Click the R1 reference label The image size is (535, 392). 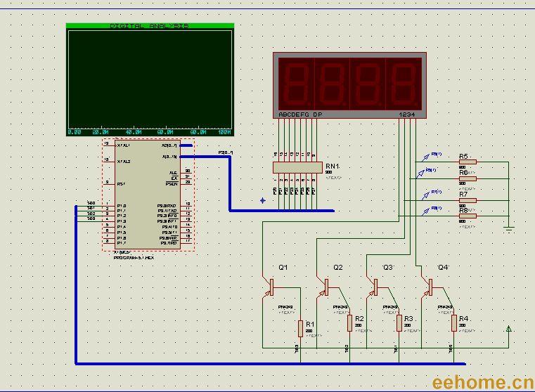point(310,324)
